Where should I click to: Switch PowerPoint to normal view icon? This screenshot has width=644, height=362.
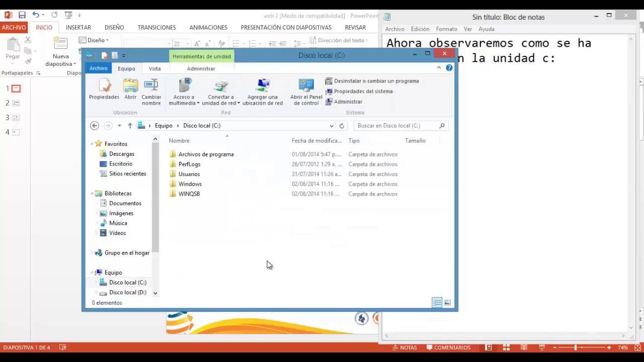489,347
